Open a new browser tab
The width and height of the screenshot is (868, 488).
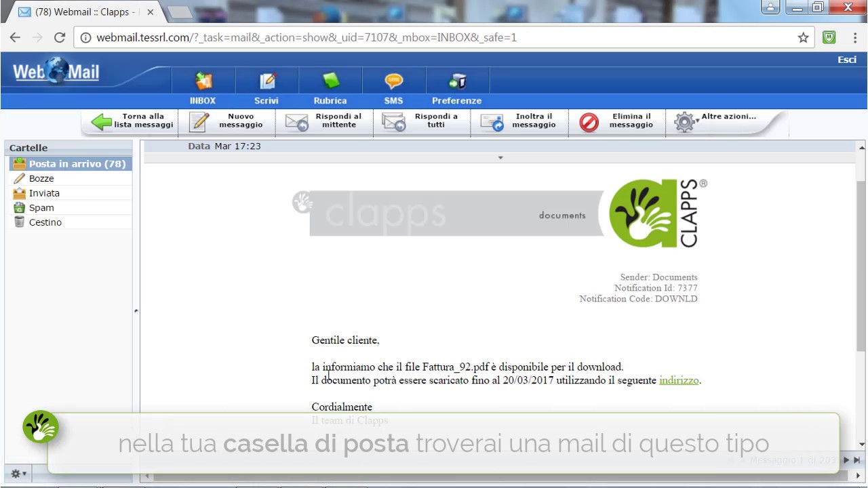[x=179, y=12]
